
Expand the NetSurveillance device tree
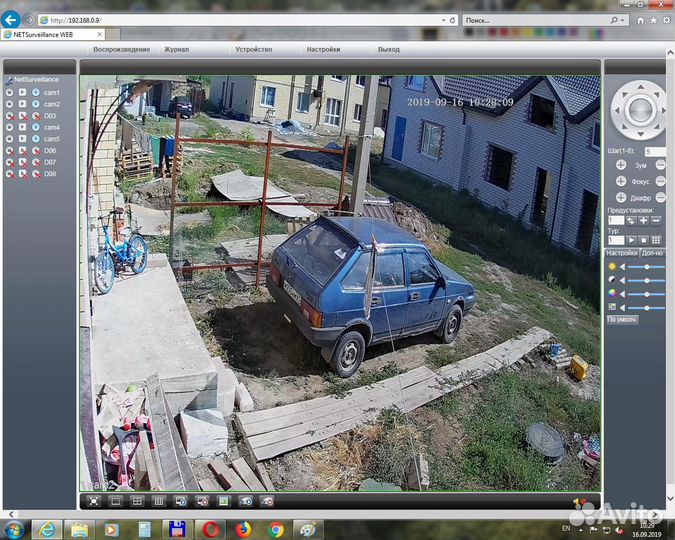coord(7,79)
